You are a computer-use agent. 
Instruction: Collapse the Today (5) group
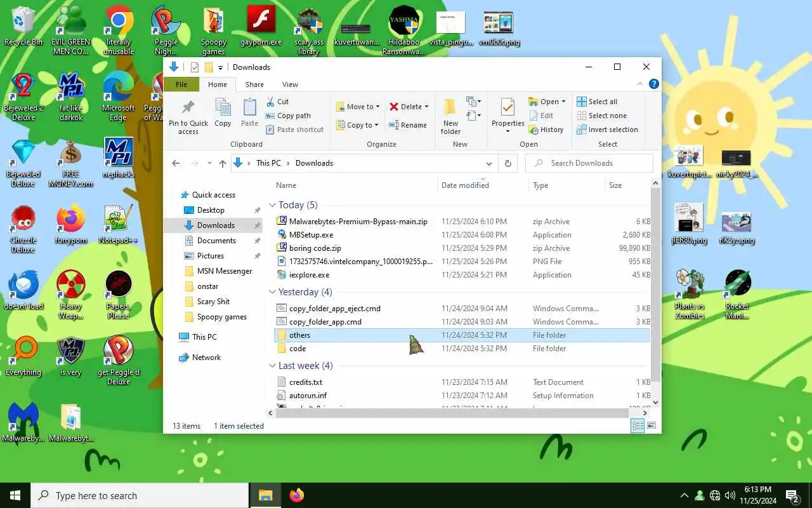[272, 205]
